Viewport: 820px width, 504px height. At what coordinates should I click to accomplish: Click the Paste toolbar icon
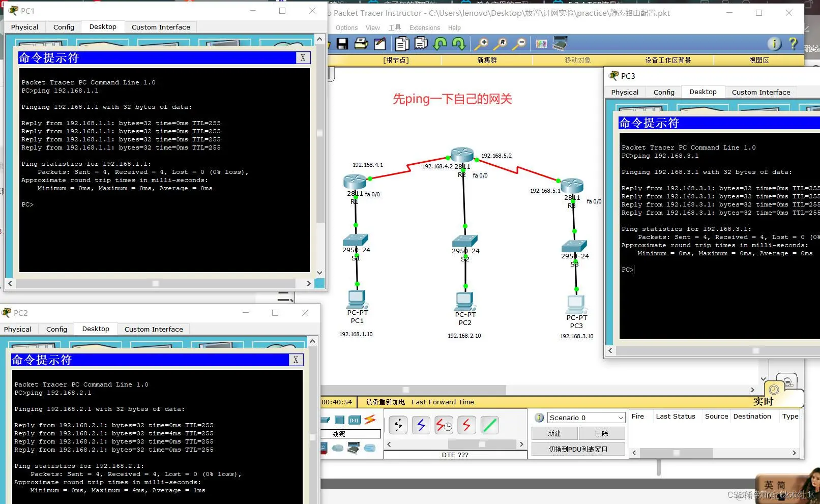tap(421, 44)
